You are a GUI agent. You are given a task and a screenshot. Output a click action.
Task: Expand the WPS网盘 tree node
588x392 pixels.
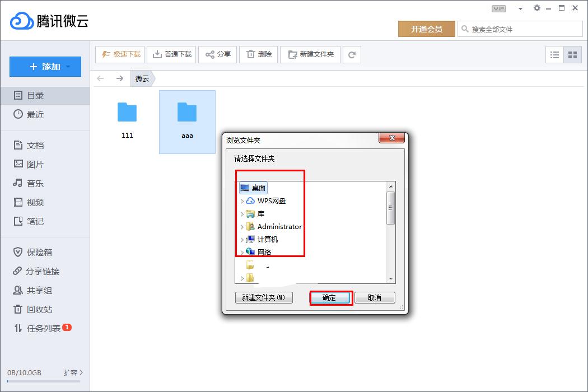[x=242, y=200]
